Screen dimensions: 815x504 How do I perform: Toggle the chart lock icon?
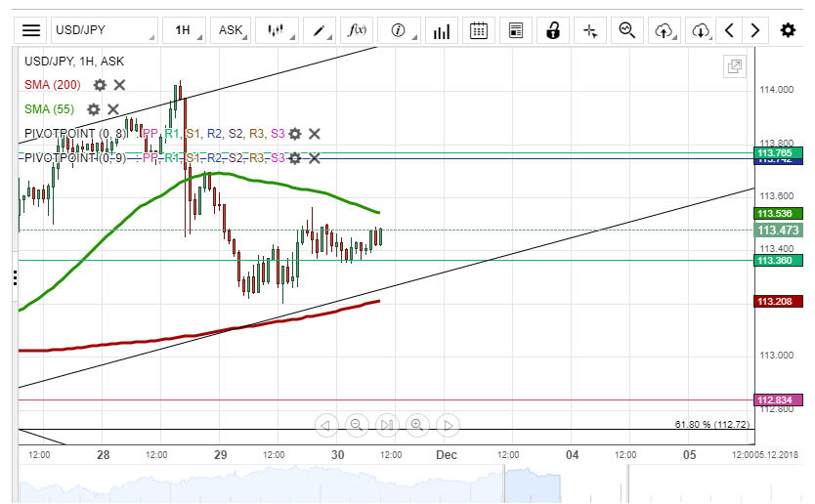click(x=553, y=30)
